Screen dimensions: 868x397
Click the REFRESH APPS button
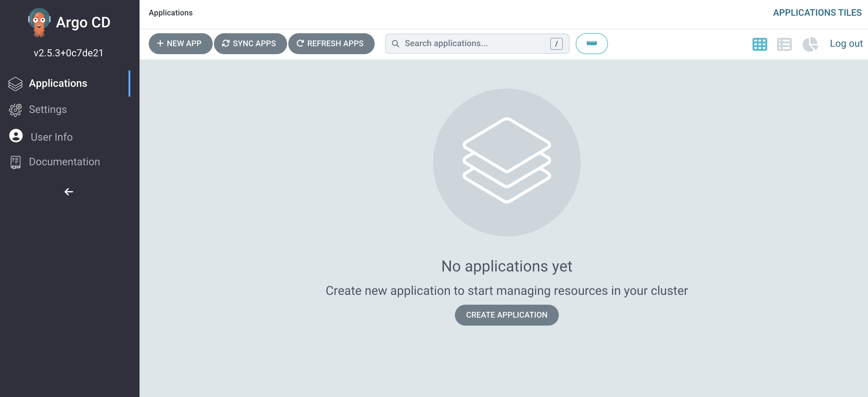click(x=331, y=43)
